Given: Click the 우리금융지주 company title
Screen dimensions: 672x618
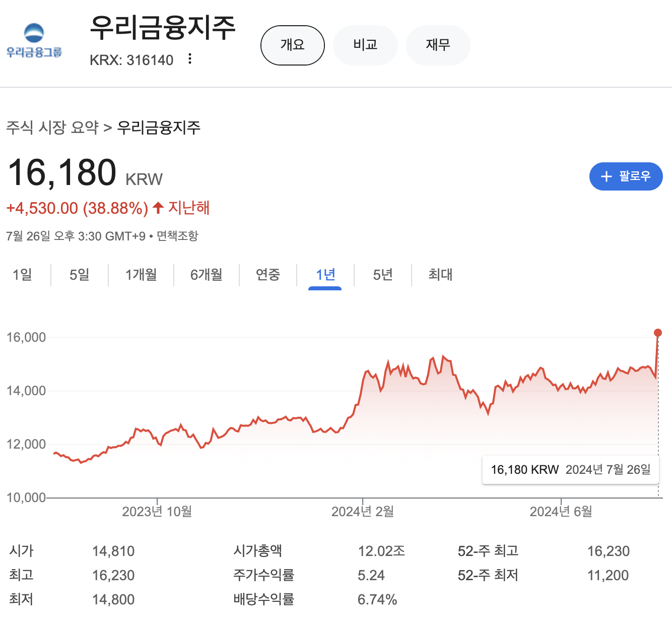Looking at the screenshot, I should (163, 28).
